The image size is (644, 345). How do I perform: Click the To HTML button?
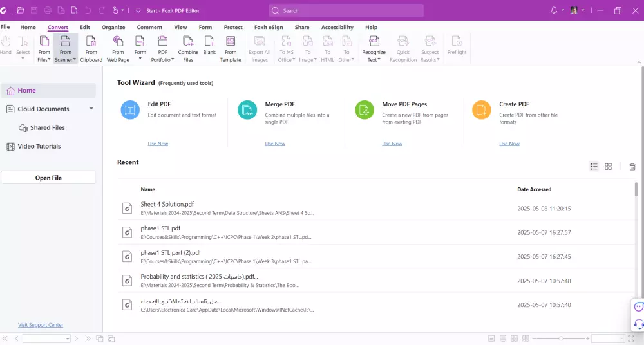click(x=328, y=48)
